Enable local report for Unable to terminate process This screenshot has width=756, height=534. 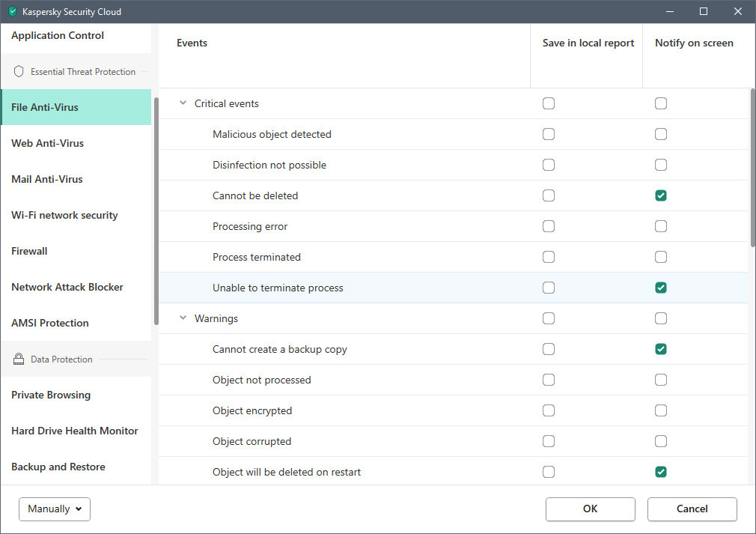[549, 288]
